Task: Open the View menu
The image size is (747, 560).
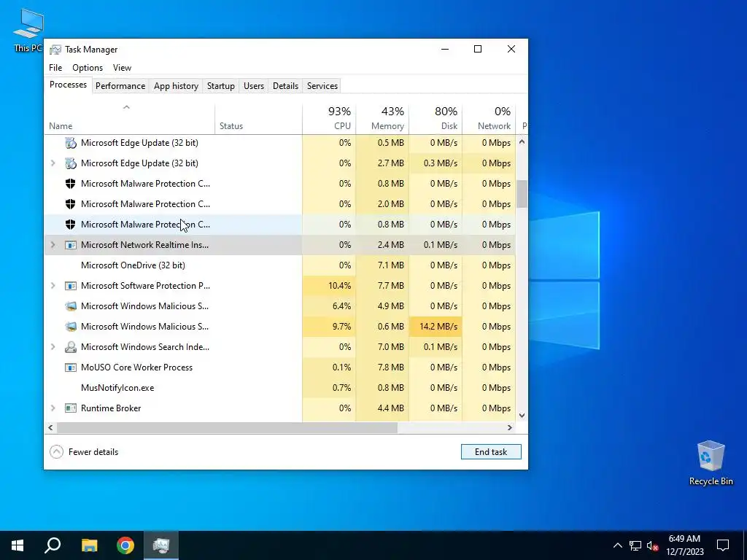Action: coord(122,68)
